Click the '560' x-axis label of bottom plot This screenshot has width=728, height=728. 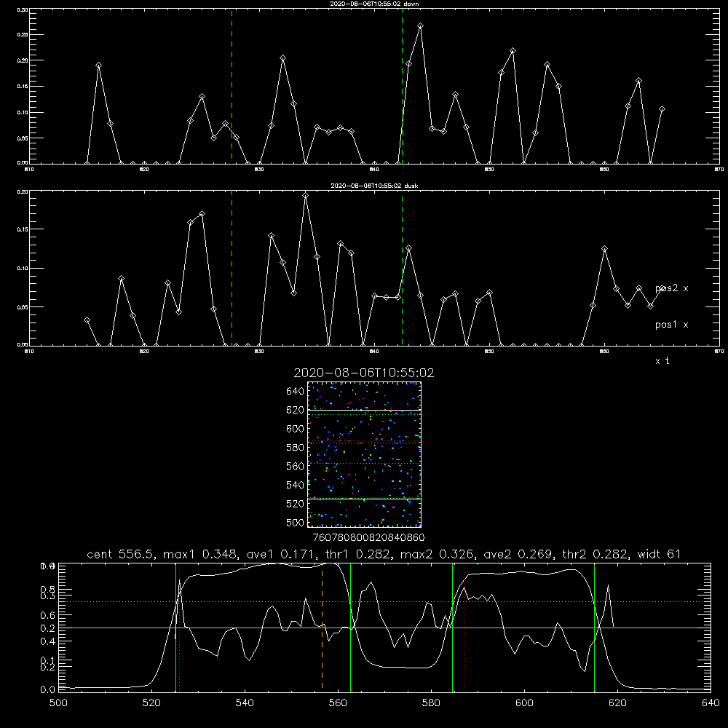pos(338,703)
